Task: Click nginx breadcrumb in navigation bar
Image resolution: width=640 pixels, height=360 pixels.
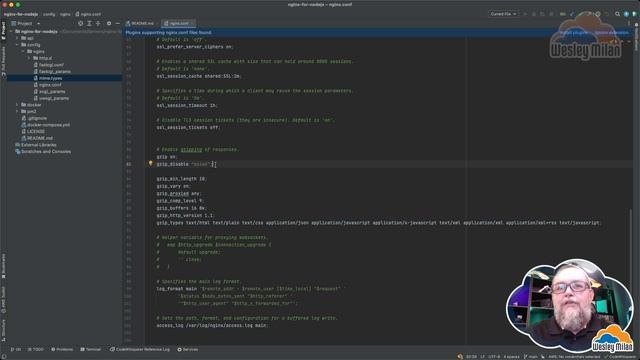Action: pos(65,14)
